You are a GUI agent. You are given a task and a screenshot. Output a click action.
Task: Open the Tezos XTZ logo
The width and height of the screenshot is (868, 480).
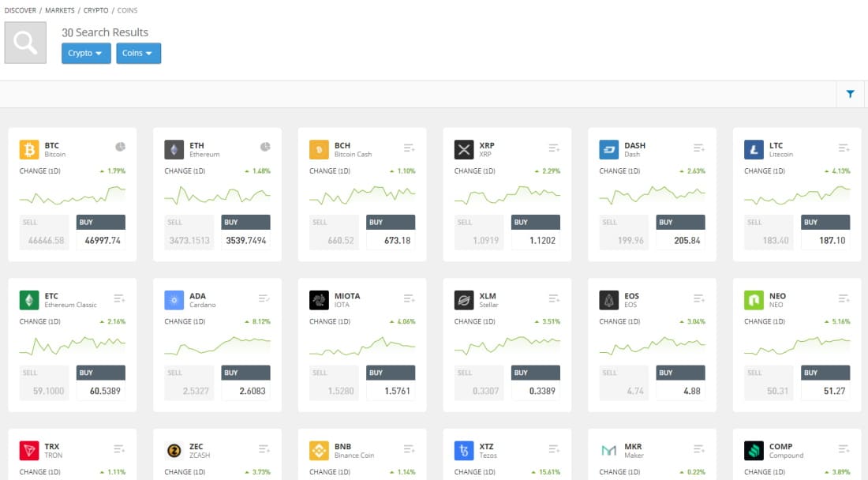[464, 451]
